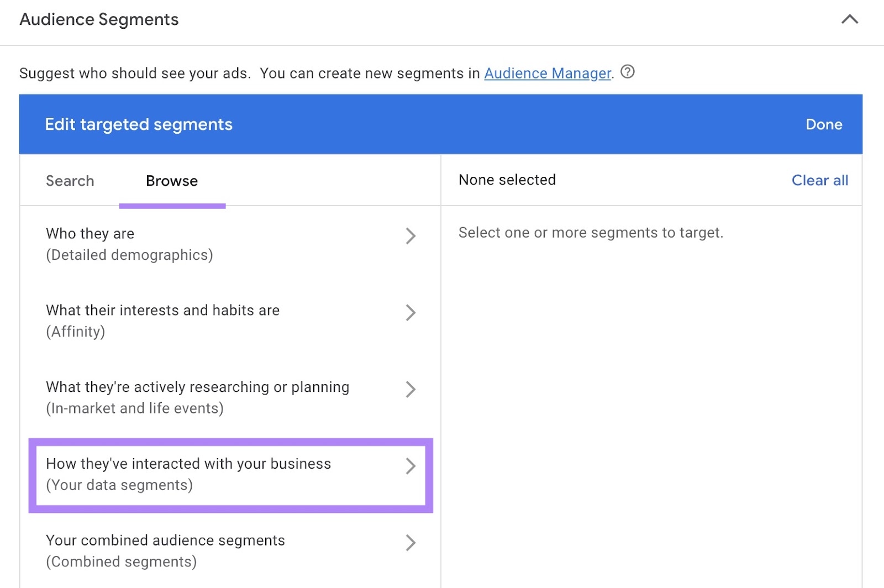The width and height of the screenshot is (884, 588).
Task: Switch to the Search tab
Action: 70,181
